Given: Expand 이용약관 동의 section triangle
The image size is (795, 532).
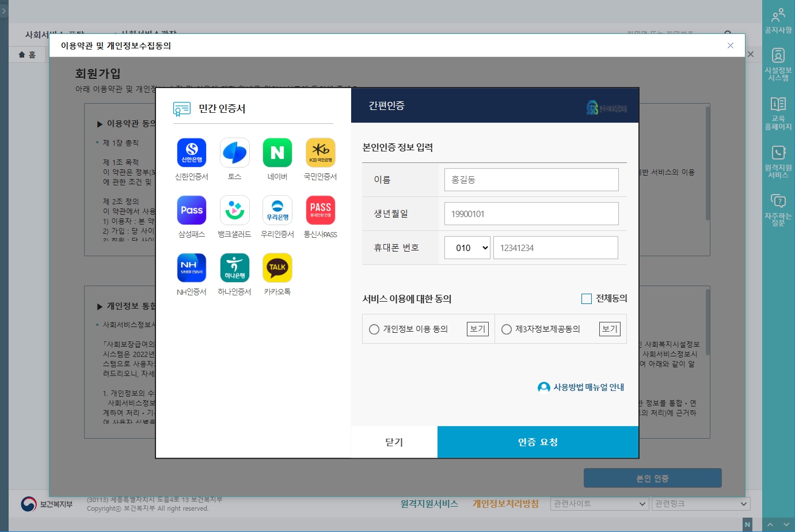Looking at the screenshot, I should [x=100, y=124].
